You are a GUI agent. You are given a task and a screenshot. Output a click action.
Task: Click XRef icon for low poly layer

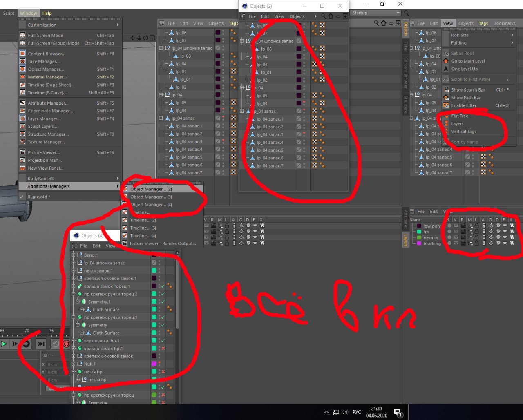click(x=511, y=226)
